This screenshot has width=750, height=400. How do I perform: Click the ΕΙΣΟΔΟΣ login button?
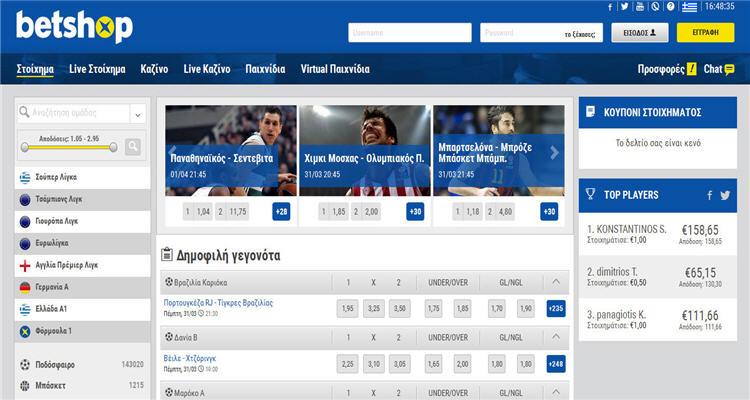tap(639, 33)
